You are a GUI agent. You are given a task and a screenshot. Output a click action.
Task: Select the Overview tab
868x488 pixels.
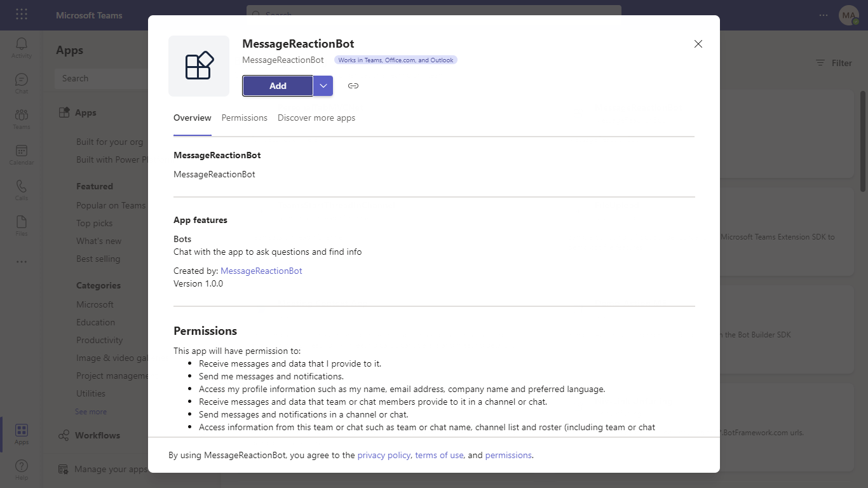point(193,118)
